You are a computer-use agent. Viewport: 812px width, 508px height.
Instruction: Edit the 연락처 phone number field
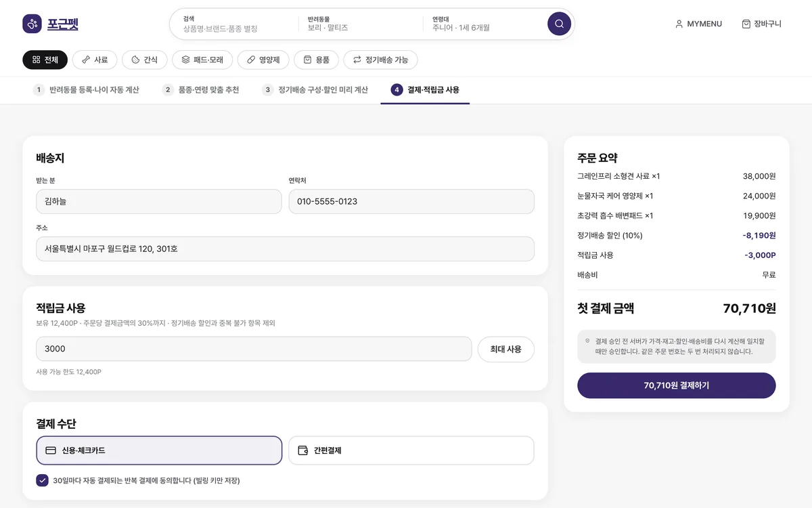[x=411, y=201]
